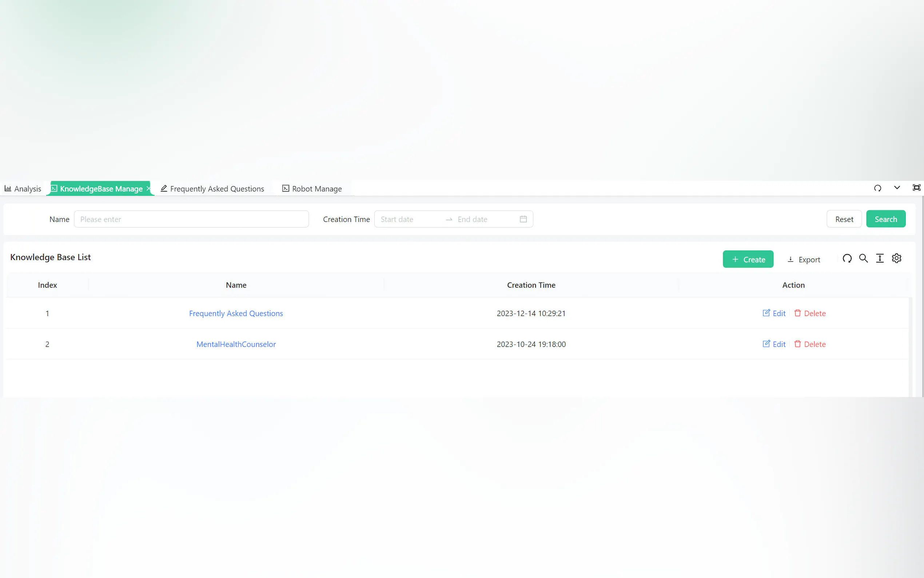The height and width of the screenshot is (578, 924).
Task: Expand the tab options chevron dropdown
Action: pos(897,188)
